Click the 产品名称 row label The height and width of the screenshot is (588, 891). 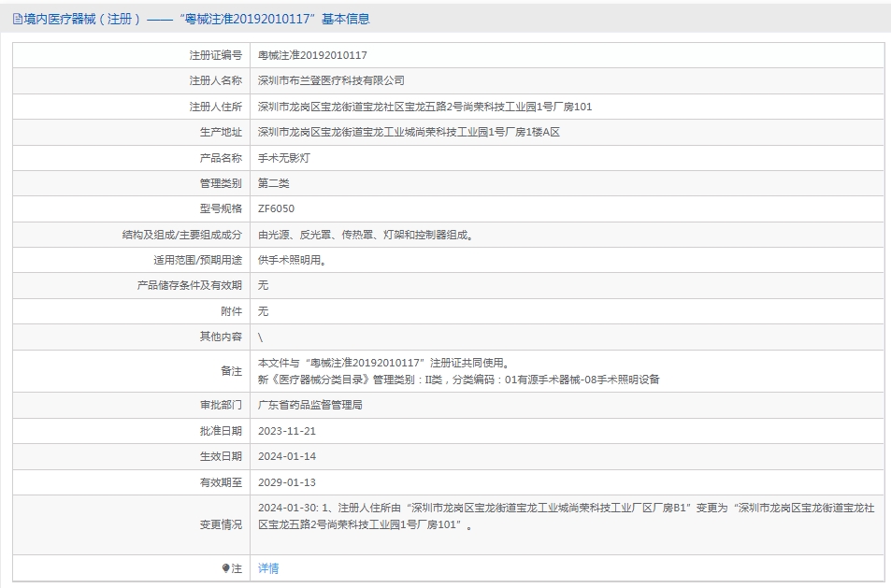[x=221, y=158]
